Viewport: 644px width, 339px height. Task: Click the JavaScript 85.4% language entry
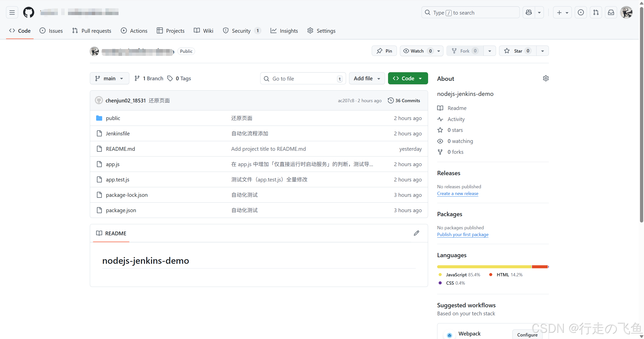459,275
